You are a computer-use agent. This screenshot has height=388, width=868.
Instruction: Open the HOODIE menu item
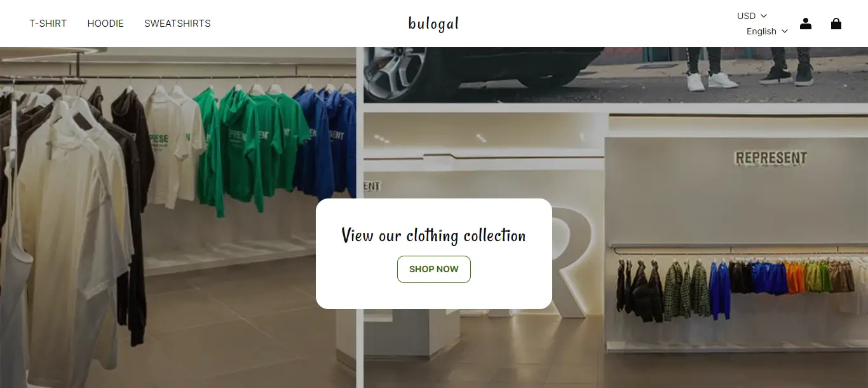coord(105,24)
